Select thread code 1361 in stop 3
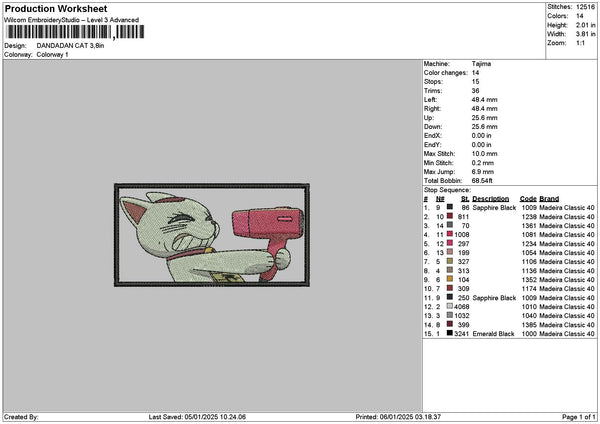 point(529,226)
